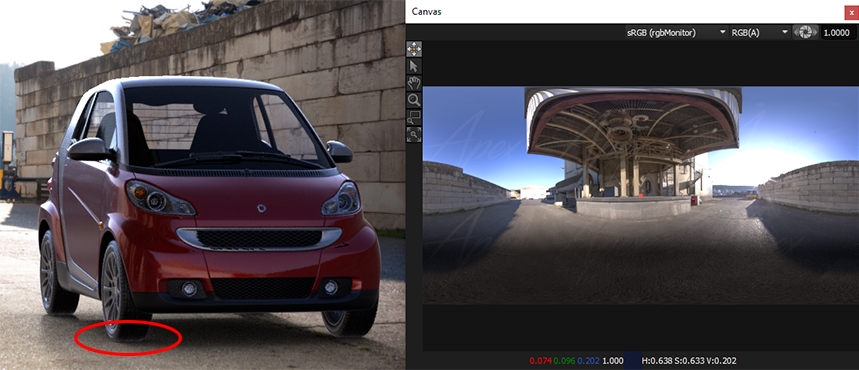Screen dimensions: 859x370
Task: Select the hand grab tool
Action: [414, 83]
